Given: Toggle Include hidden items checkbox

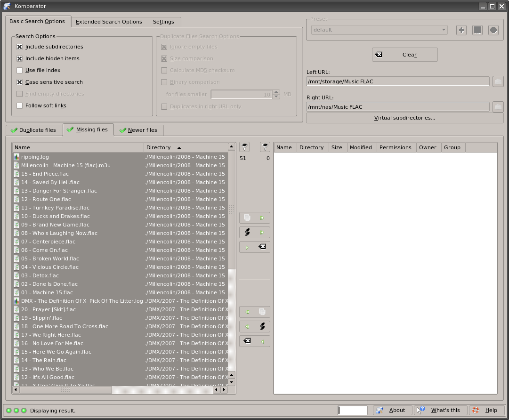Looking at the screenshot, I should pyautogui.click(x=19, y=58).
